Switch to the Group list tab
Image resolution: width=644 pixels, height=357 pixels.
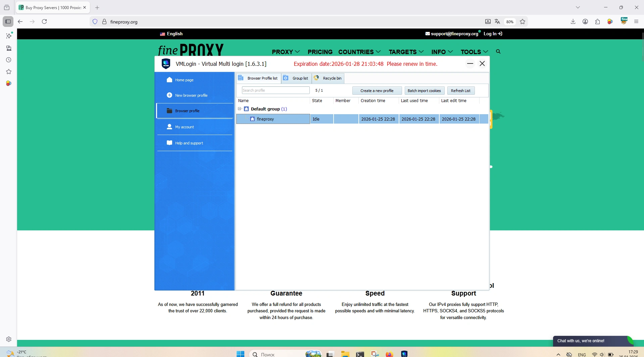tap(297, 78)
